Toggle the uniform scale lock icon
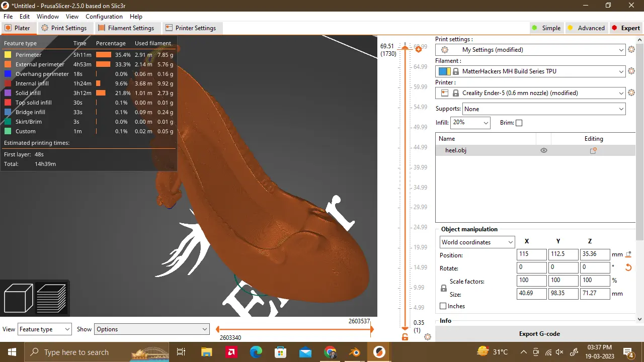 point(443,288)
